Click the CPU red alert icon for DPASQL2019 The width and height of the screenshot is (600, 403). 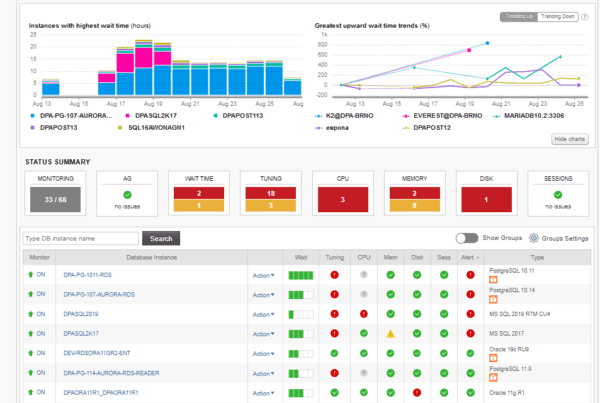[x=364, y=314]
